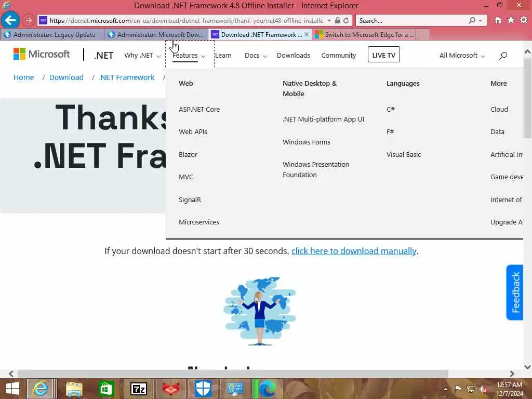This screenshot has height=399, width=532.
Task: Open Windows Store taskbar icon
Action: pyautogui.click(x=106, y=389)
